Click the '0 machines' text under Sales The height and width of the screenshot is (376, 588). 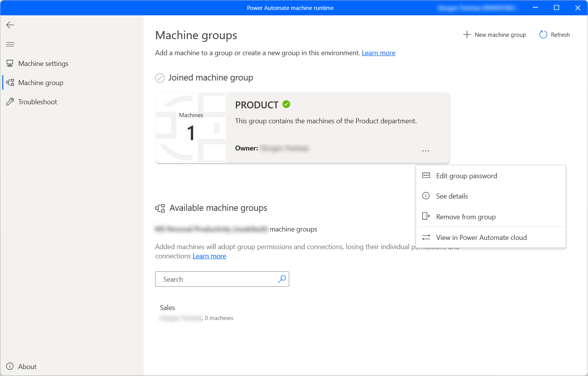[x=219, y=318]
